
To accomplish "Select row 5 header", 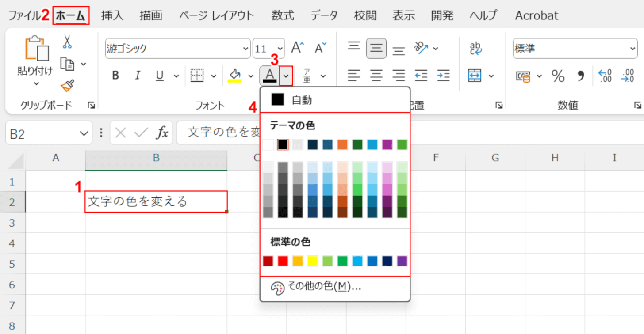I will 12,264.
